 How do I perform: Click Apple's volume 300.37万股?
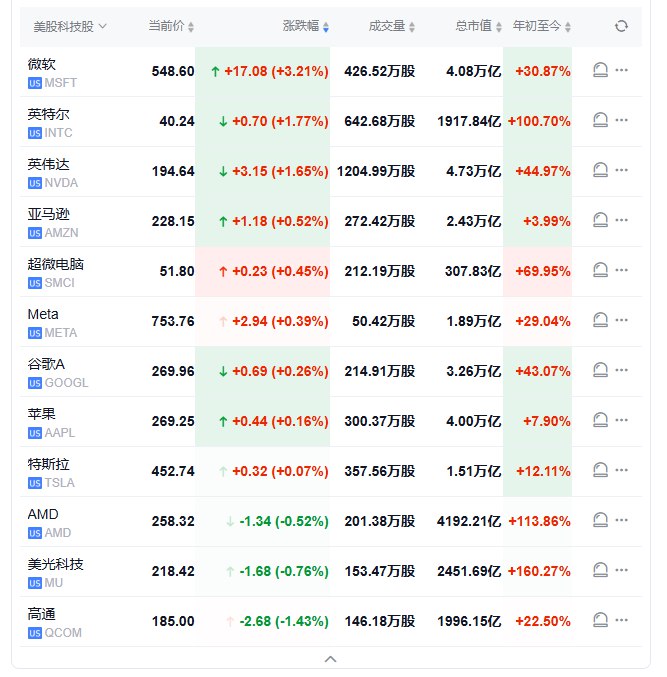tap(379, 421)
